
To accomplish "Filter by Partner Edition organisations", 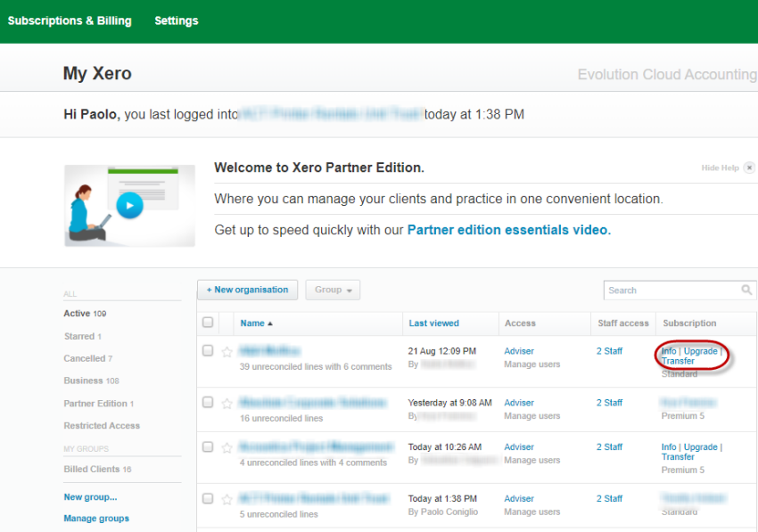I will coord(99,404).
